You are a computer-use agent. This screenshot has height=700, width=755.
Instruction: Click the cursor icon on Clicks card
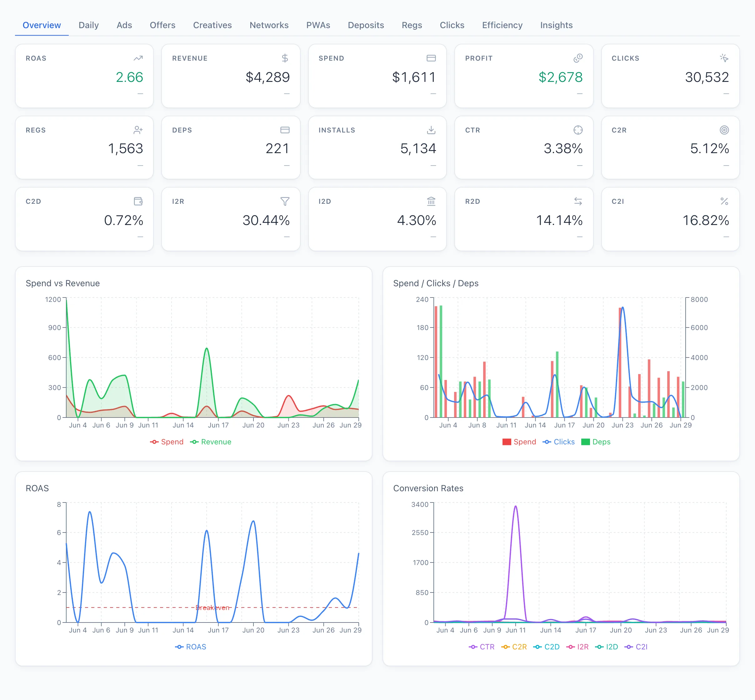tap(724, 58)
